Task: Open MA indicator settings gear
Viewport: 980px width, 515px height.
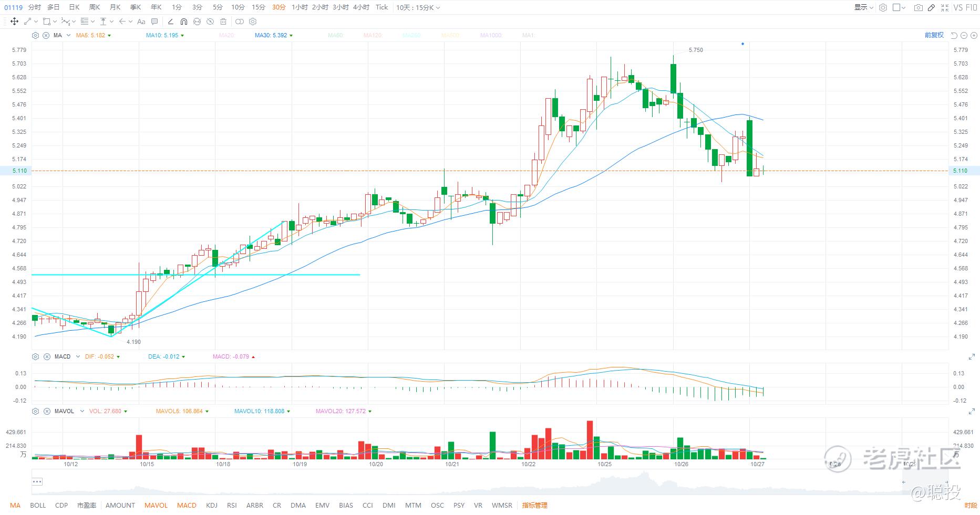Action: coord(35,35)
